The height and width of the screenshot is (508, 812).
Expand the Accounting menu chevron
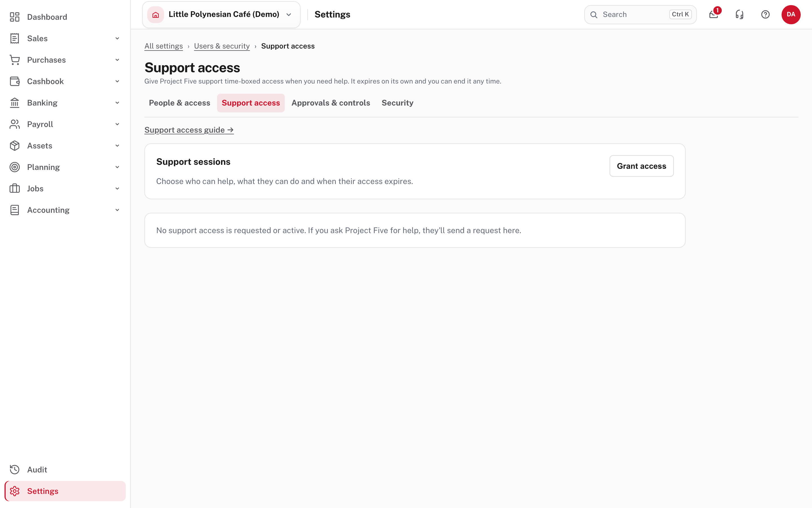click(117, 210)
